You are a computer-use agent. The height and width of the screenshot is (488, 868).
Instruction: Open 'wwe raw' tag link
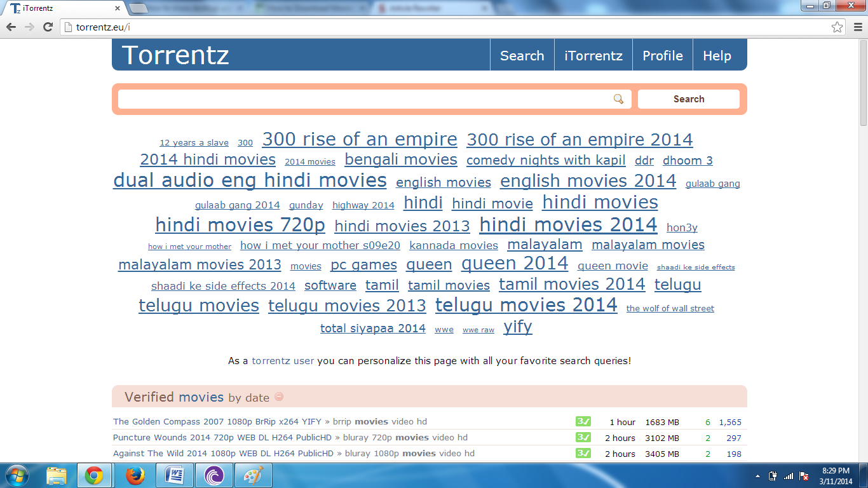[x=478, y=330]
